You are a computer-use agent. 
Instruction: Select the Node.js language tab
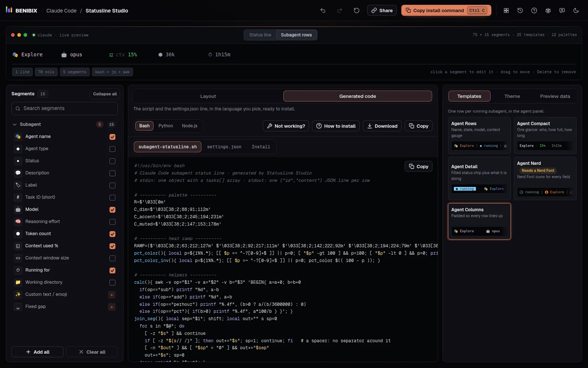coord(190,126)
